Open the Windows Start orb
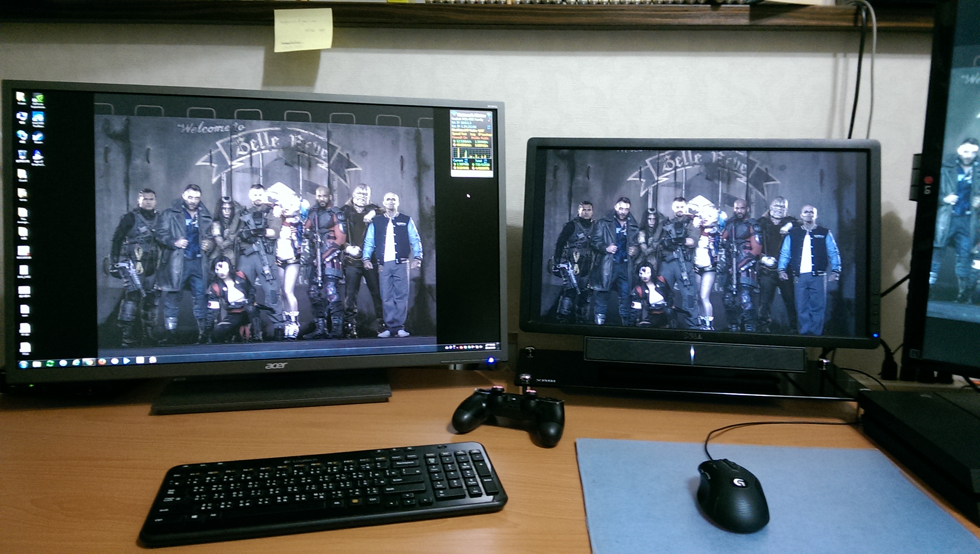 pos(24,364)
